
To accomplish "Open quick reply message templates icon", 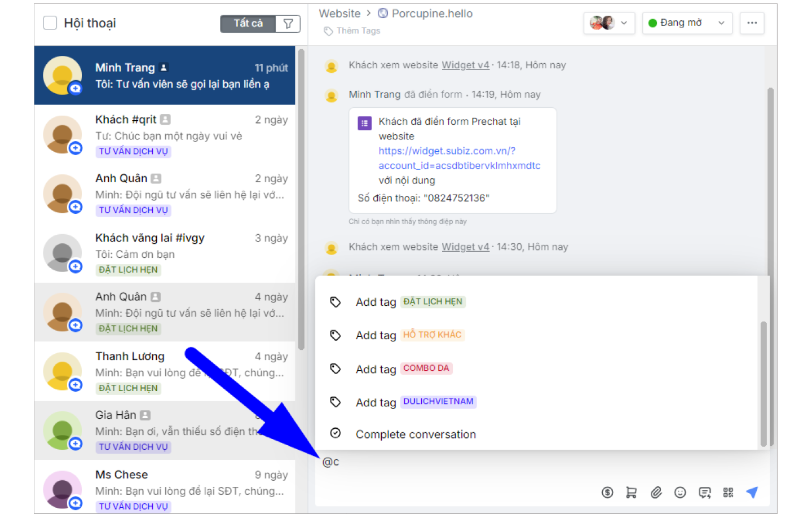I will click(704, 493).
